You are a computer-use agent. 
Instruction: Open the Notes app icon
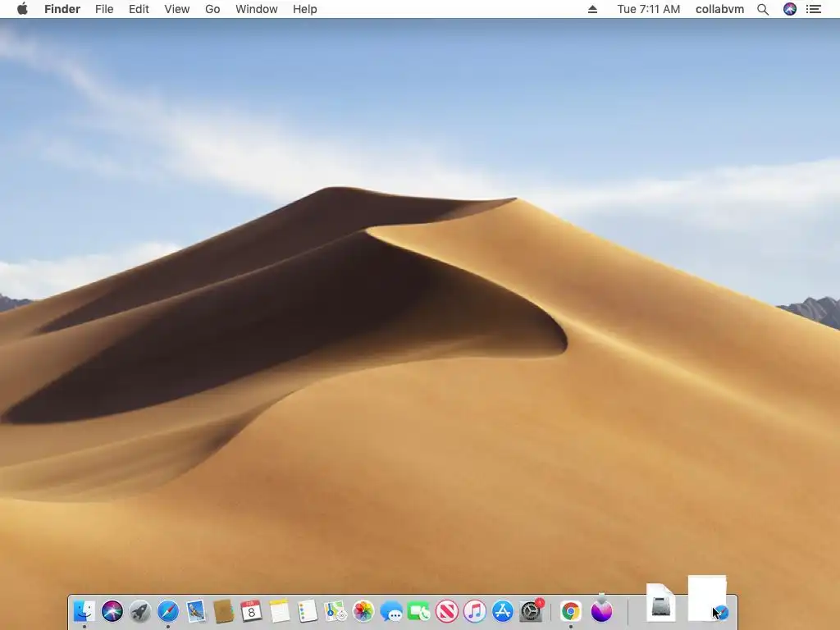pyautogui.click(x=279, y=610)
